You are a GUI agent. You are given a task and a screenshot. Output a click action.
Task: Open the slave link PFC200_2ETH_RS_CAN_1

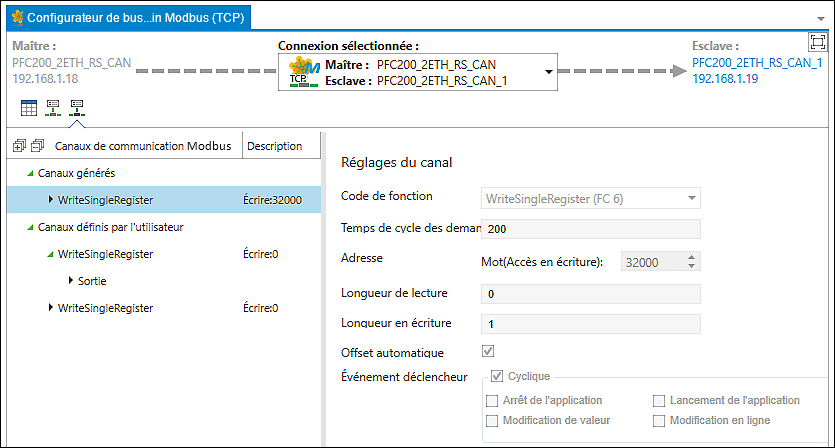pos(757,63)
